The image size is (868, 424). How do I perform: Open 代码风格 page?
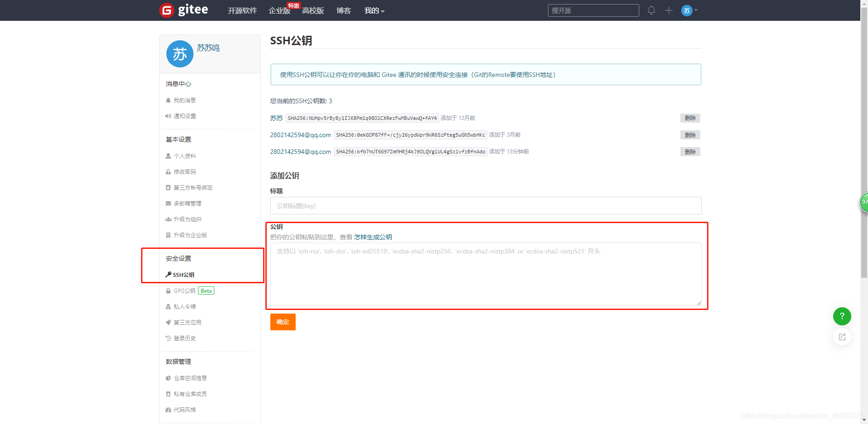pos(184,410)
